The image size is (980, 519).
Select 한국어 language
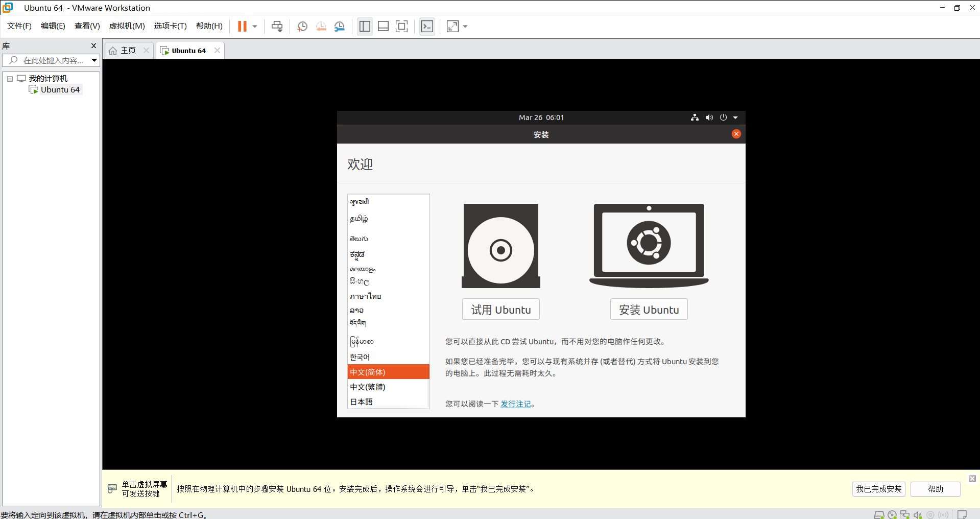[389, 357]
